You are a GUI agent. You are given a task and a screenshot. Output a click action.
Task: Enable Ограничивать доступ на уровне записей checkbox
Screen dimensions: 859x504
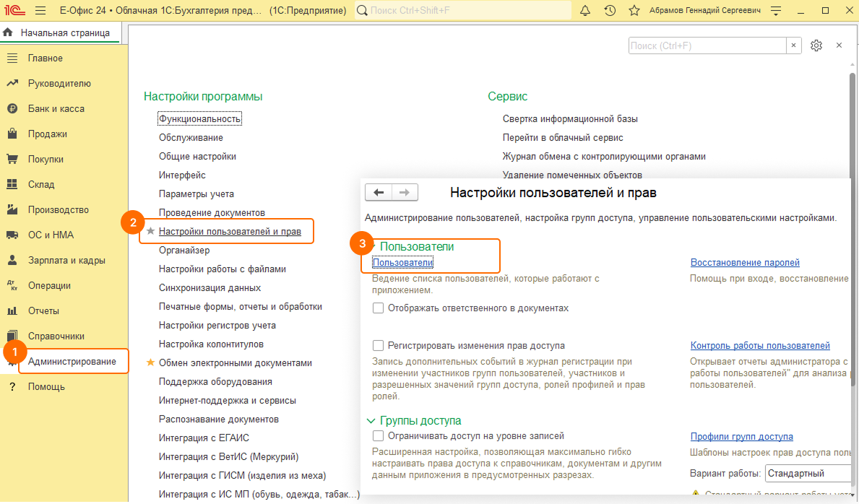click(x=378, y=435)
